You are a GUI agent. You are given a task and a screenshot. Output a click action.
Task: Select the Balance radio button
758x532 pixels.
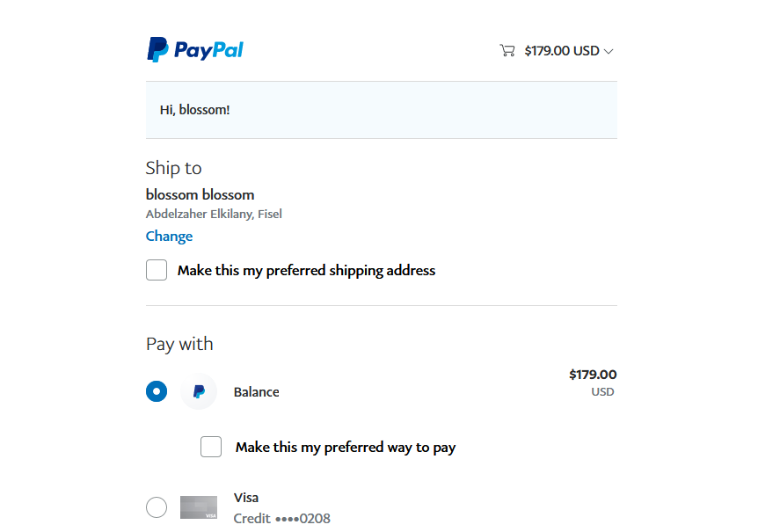click(x=157, y=391)
